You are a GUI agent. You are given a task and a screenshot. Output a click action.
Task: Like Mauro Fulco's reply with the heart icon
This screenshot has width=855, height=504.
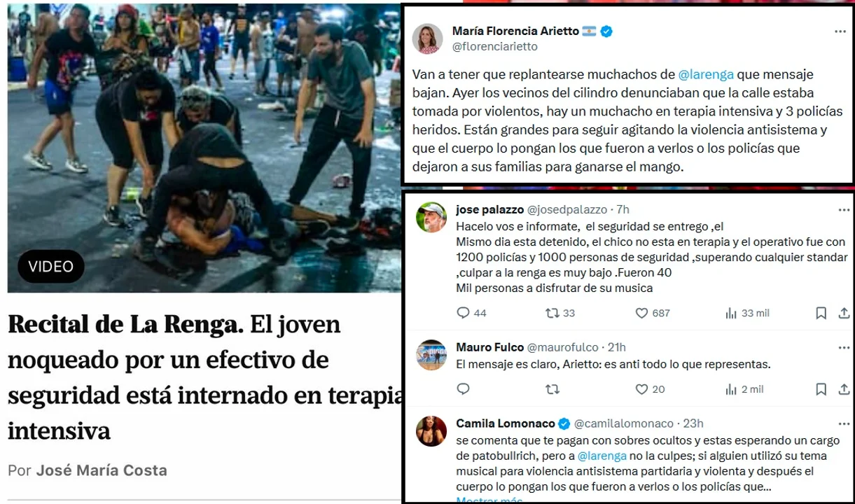[641, 389]
